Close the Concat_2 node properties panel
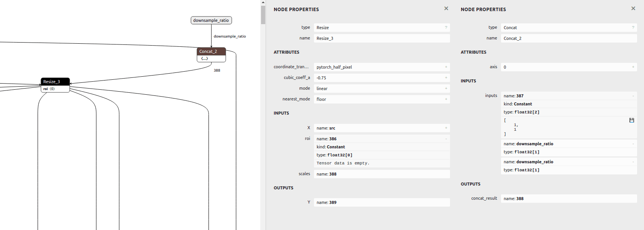Image resolution: width=644 pixels, height=230 pixels. point(633,8)
